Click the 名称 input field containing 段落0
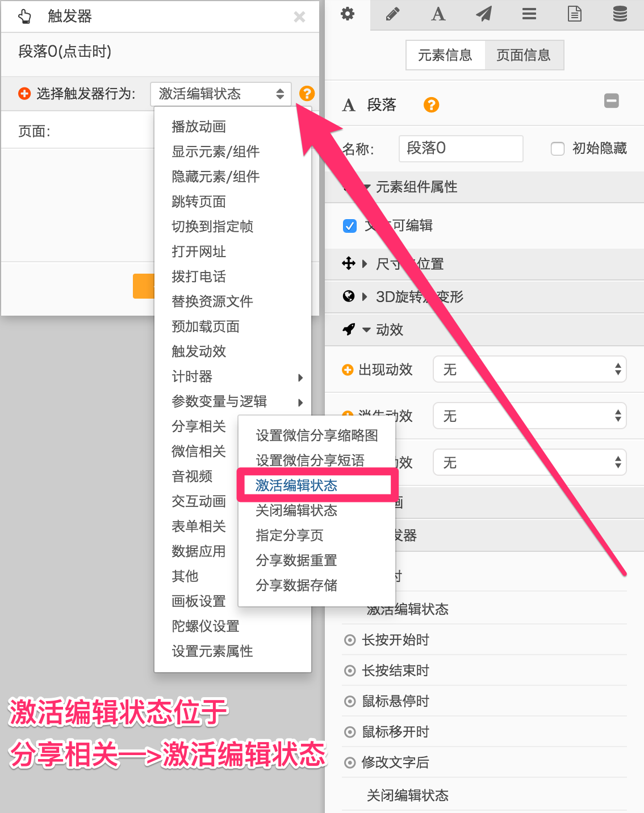 click(461, 149)
